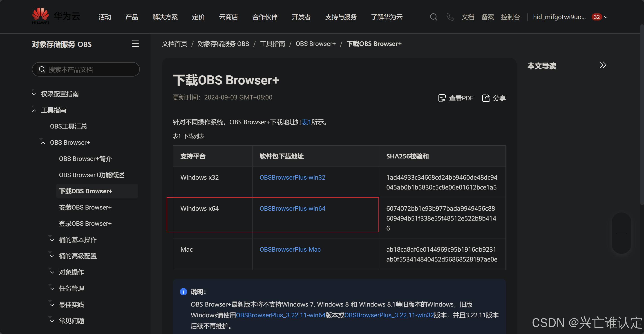644x334 pixels.
Task: Download OBSBrowserPlus-Mac package
Action: 290,249
